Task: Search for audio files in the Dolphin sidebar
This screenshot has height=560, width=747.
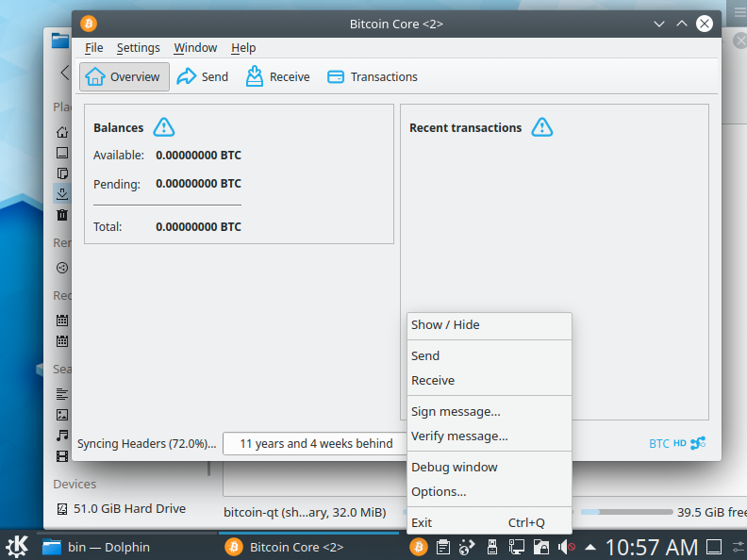Action: point(62,436)
